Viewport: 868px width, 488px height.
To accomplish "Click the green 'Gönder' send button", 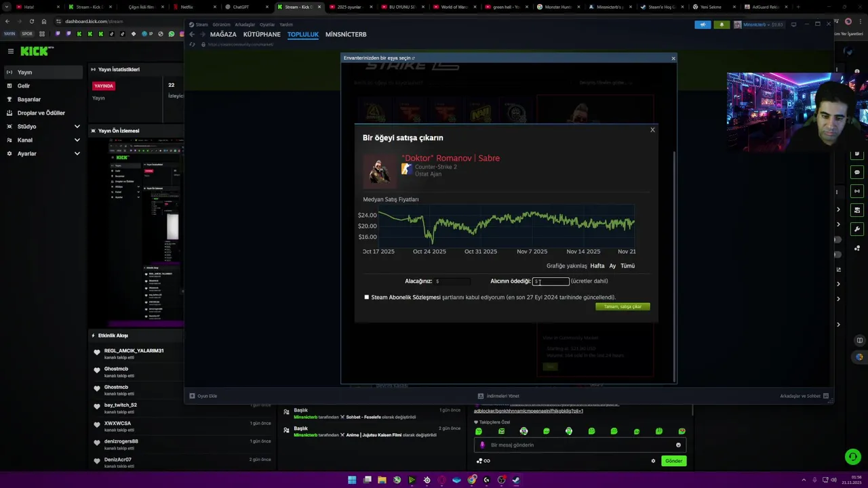I will pos(673,461).
